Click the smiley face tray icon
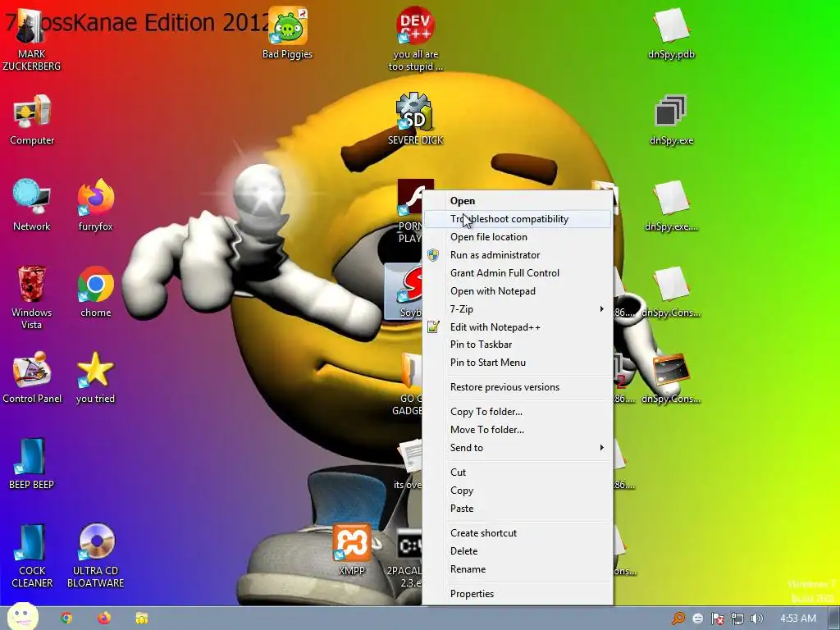The width and height of the screenshot is (840, 630). [697, 619]
